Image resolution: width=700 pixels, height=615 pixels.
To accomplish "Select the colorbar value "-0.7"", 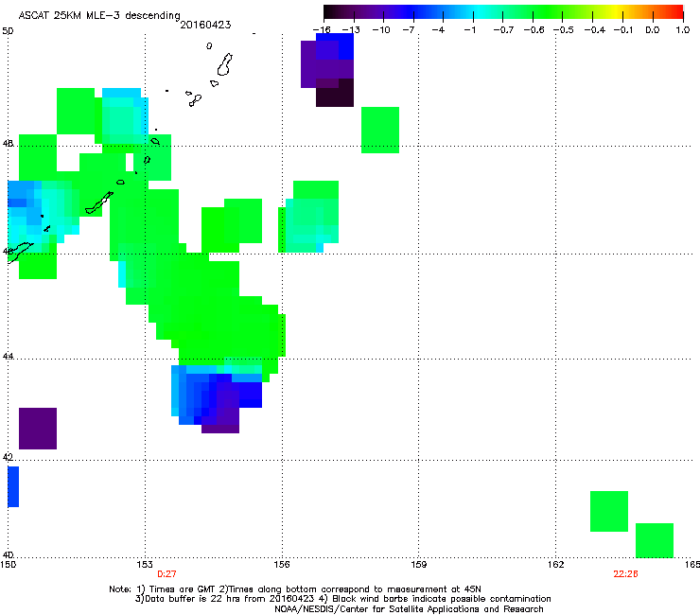I will pos(503,30).
